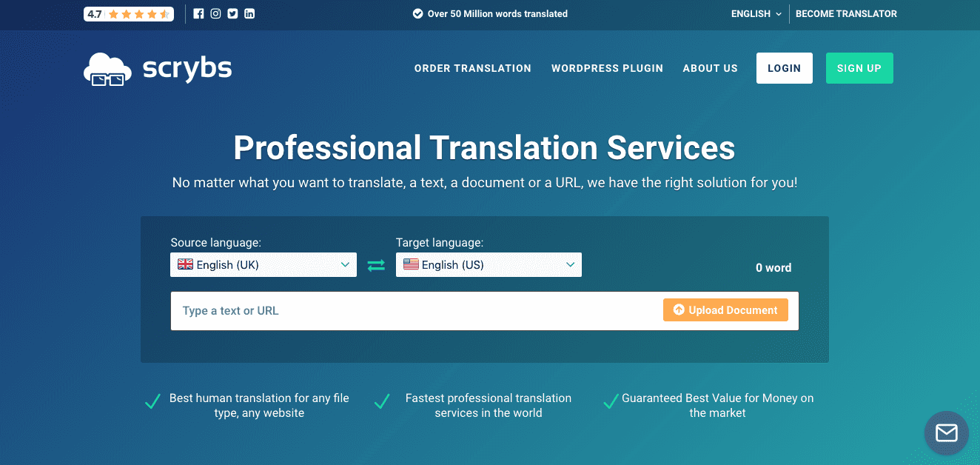
Task: Expand the Target language English (US) dropdown
Action: click(489, 265)
